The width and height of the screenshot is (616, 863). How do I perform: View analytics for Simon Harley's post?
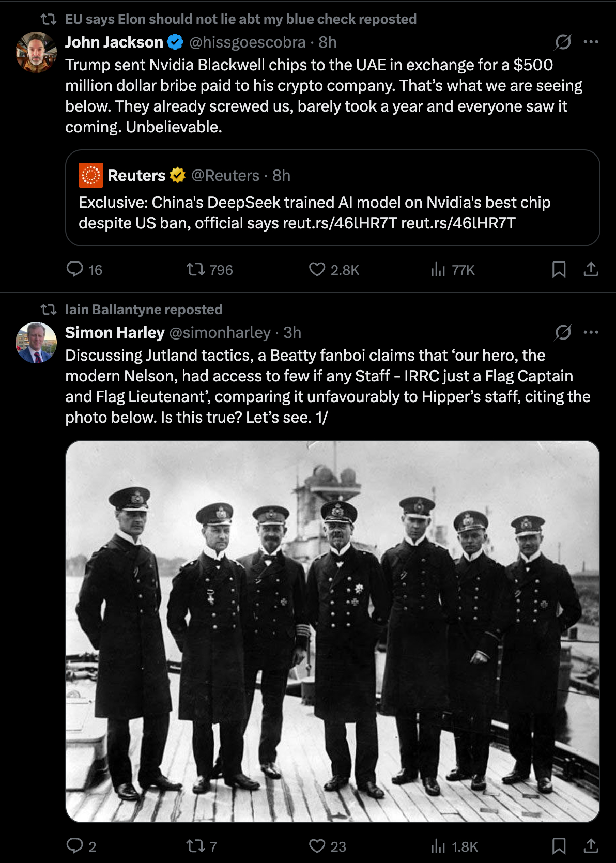click(x=438, y=846)
